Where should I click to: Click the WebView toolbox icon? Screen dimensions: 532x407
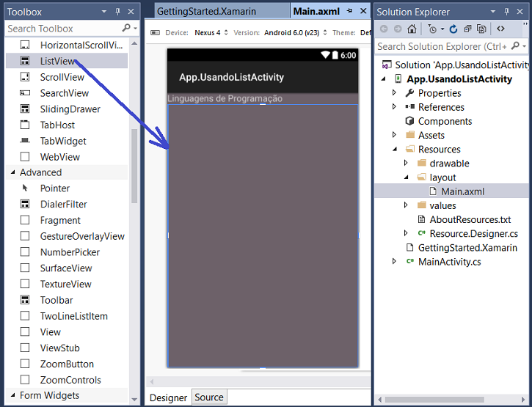(x=25, y=157)
